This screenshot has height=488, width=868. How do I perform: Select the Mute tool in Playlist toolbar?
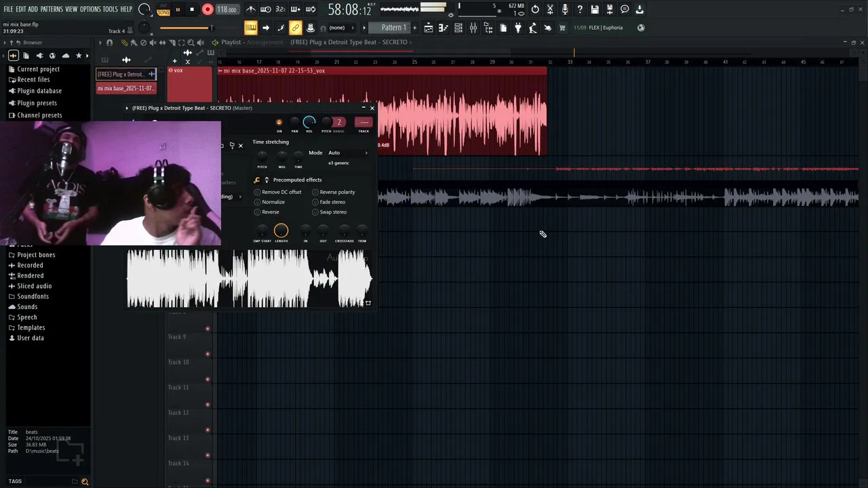153,42
